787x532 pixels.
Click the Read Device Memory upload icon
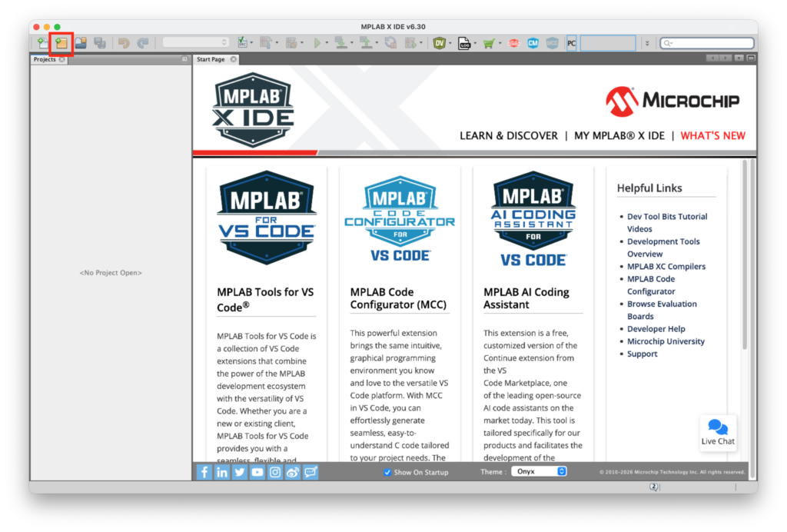click(x=367, y=43)
